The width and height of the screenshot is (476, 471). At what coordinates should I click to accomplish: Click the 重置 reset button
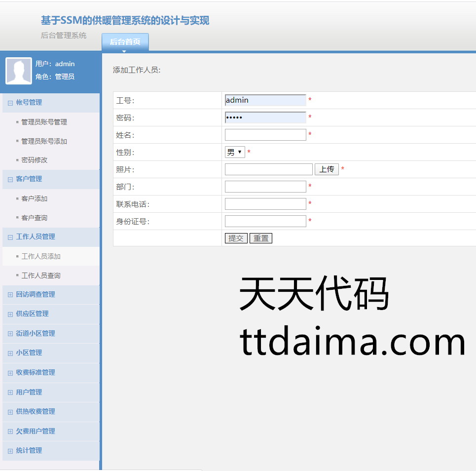(x=260, y=238)
